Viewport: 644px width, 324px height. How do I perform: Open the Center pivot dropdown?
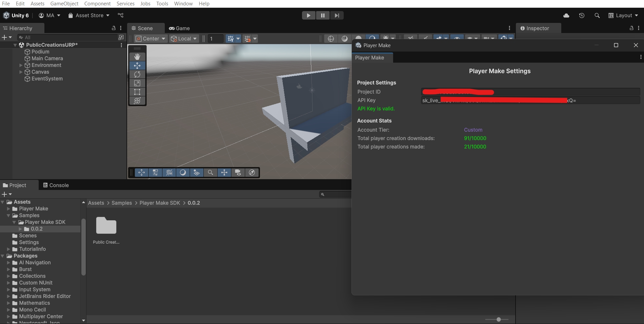[x=150, y=39]
